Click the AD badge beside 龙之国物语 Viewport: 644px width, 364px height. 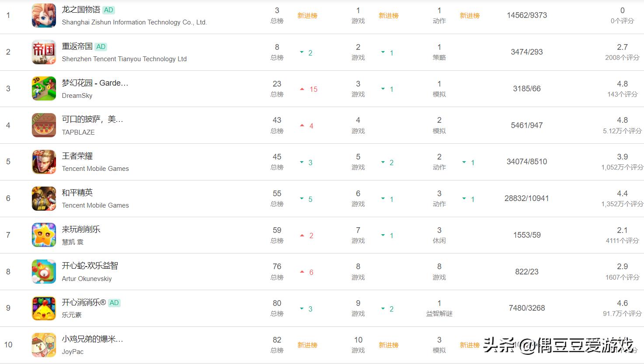click(109, 10)
